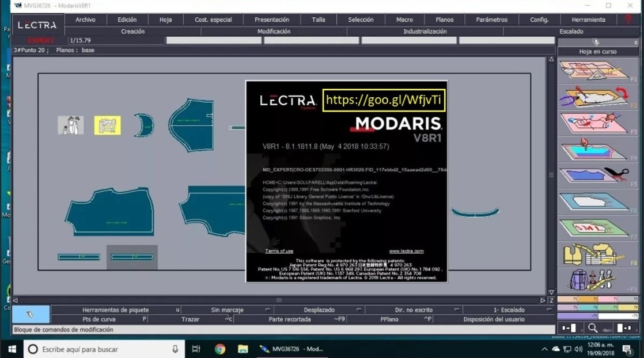Expand the Dir. no escrito dropdown

point(457,310)
